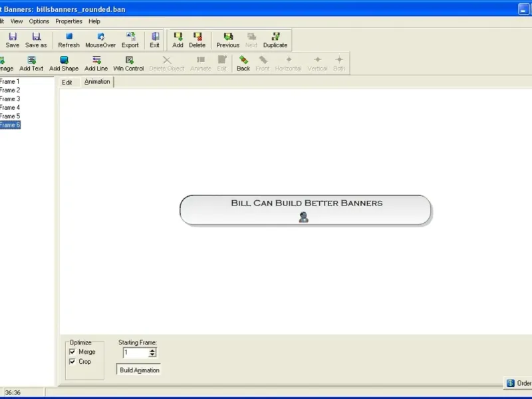Click the Save as toolbar icon
The height and width of the screenshot is (399, 532).
(36, 40)
